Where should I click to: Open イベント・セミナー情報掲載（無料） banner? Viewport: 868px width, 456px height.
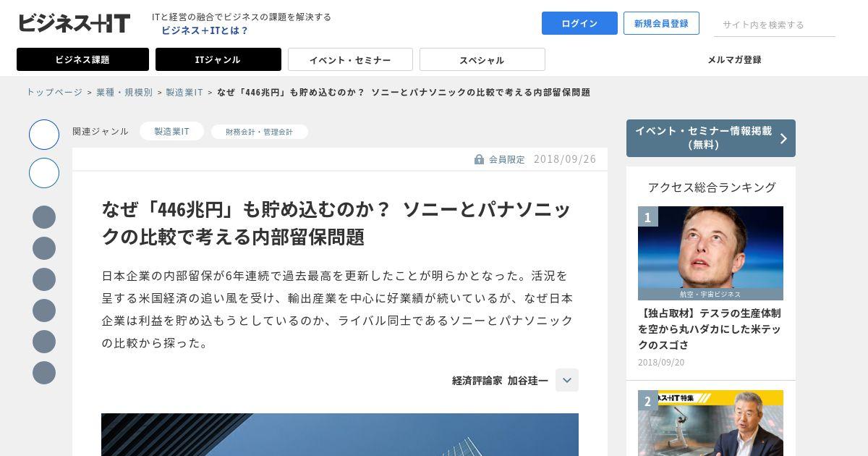711,138
